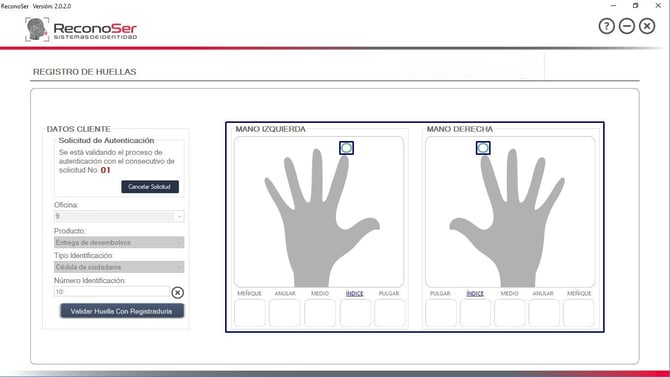The width and height of the screenshot is (670, 377).
Task: Select left hand index fingertip marker
Action: [347, 148]
